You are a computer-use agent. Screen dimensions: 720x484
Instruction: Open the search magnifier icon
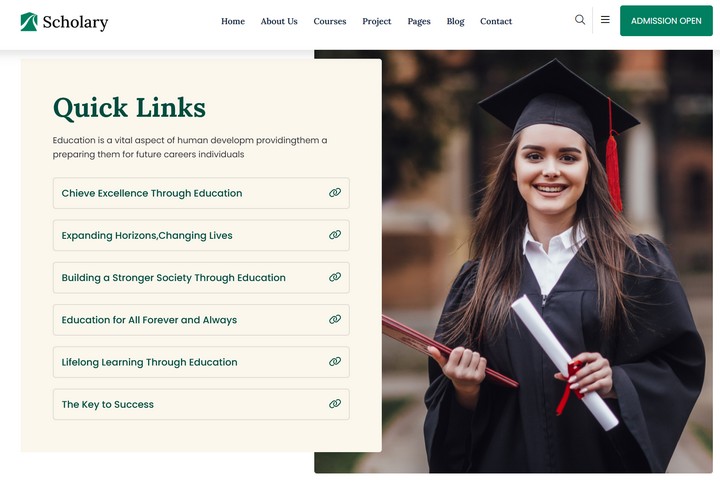(x=580, y=20)
